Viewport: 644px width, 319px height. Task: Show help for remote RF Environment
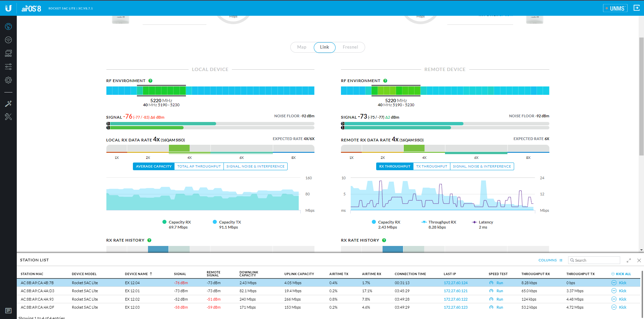(x=385, y=81)
